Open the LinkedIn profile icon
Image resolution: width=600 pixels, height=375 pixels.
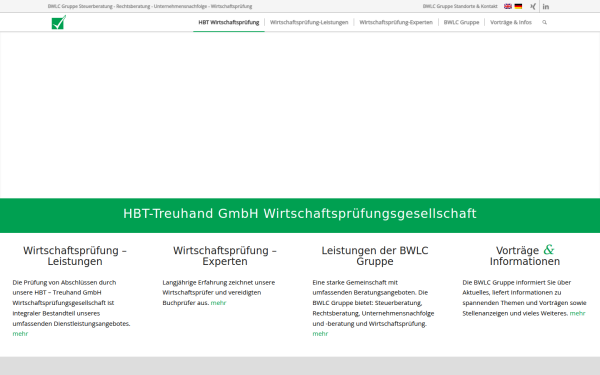[x=546, y=7]
